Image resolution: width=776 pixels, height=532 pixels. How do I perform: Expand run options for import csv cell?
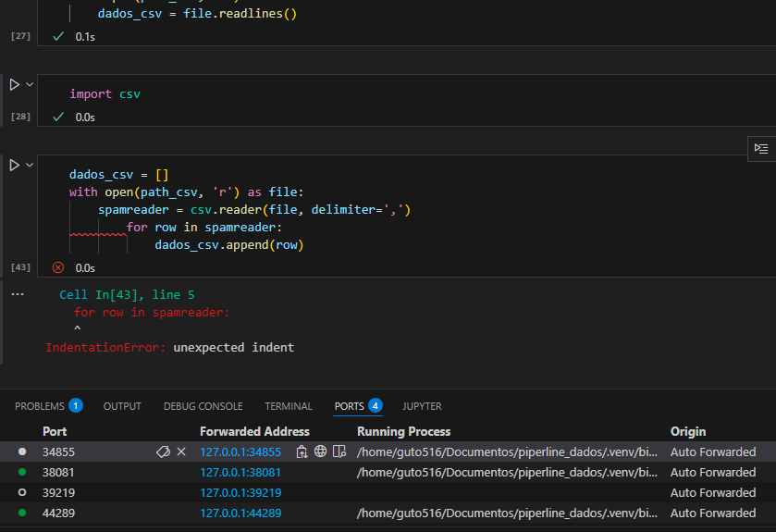(30, 84)
